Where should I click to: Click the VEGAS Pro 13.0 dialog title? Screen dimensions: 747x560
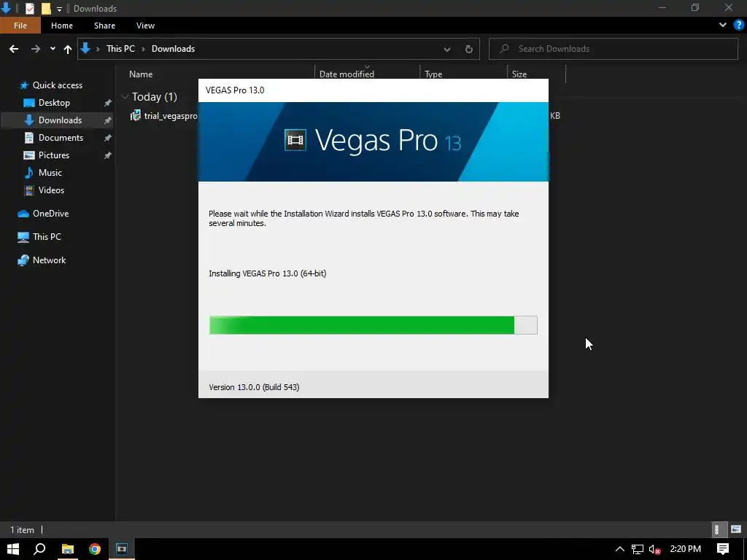(235, 90)
